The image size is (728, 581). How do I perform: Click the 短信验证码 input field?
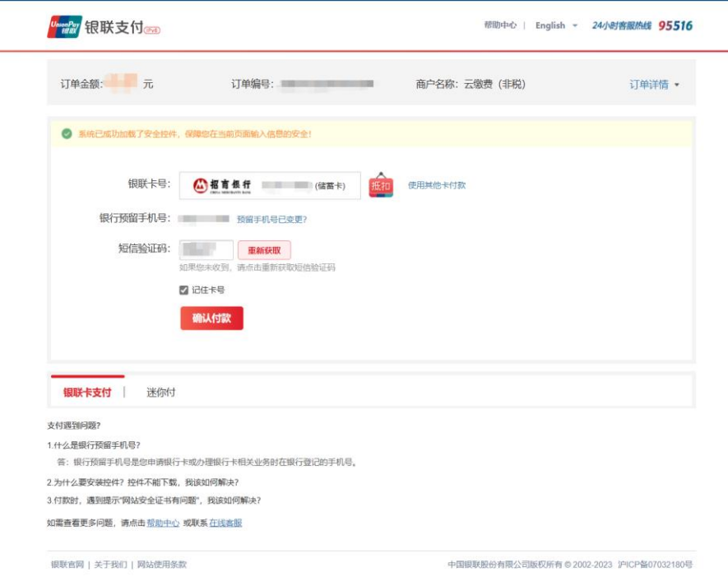(206, 249)
